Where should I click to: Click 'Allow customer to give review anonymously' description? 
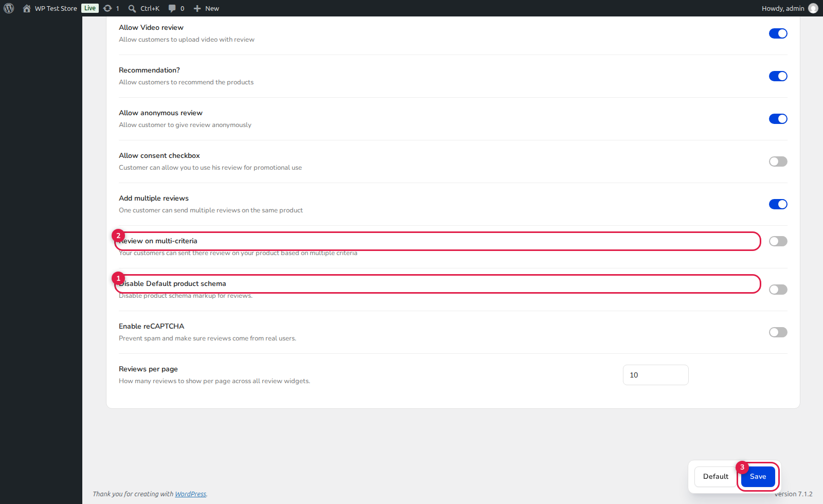[x=185, y=125]
